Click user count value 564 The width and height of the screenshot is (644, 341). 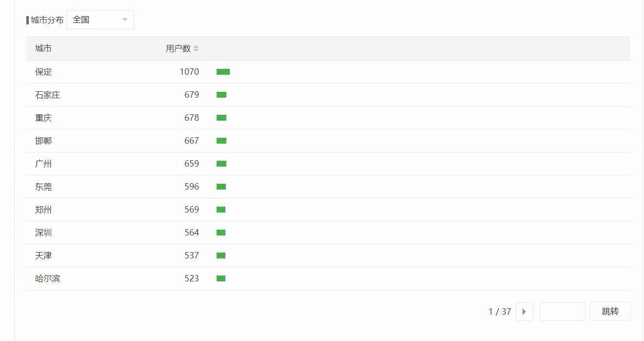point(192,233)
